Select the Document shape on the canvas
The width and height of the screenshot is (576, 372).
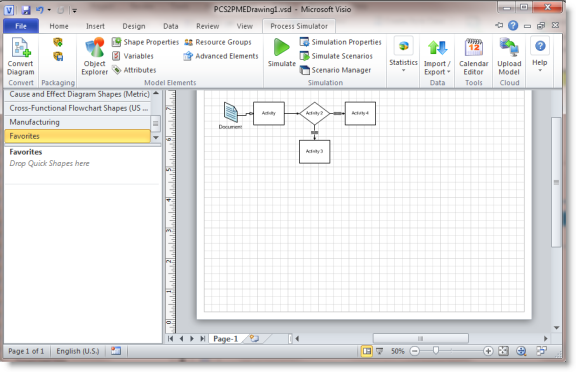click(231, 112)
